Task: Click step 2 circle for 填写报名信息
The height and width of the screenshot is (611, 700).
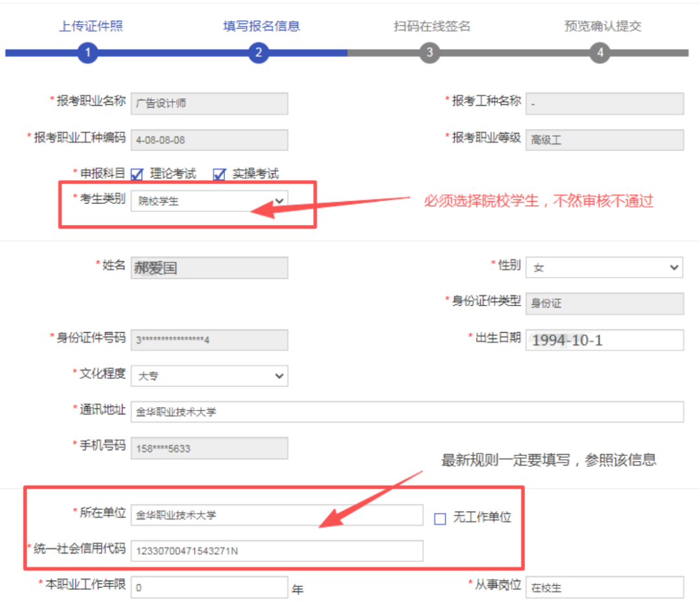Action: tap(259, 53)
